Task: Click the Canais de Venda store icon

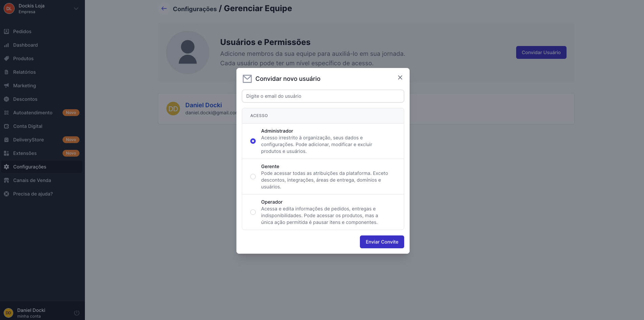Action: pyautogui.click(x=6, y=180)
